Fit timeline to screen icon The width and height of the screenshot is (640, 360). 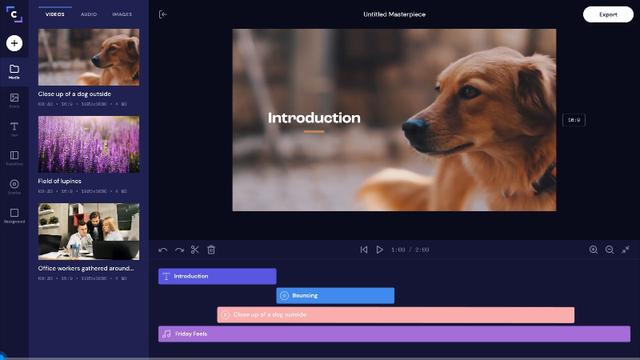coord(625,249)
